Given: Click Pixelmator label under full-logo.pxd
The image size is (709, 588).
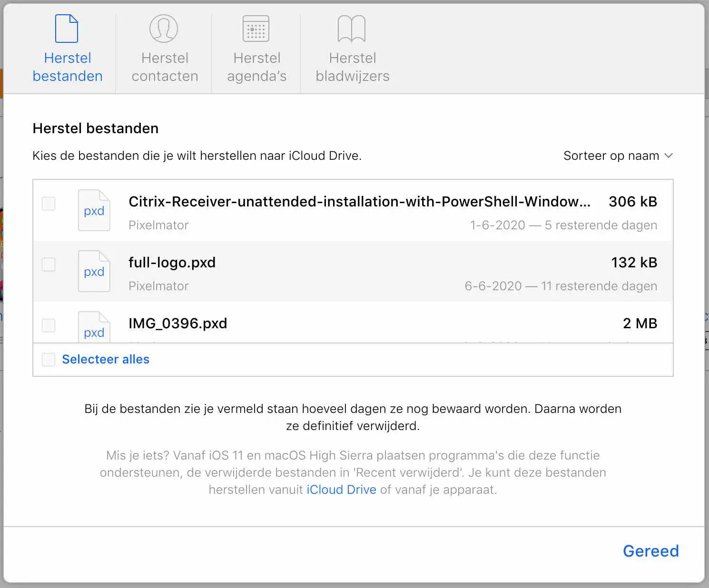Looking at the screenshot, I should pos(158,286).
